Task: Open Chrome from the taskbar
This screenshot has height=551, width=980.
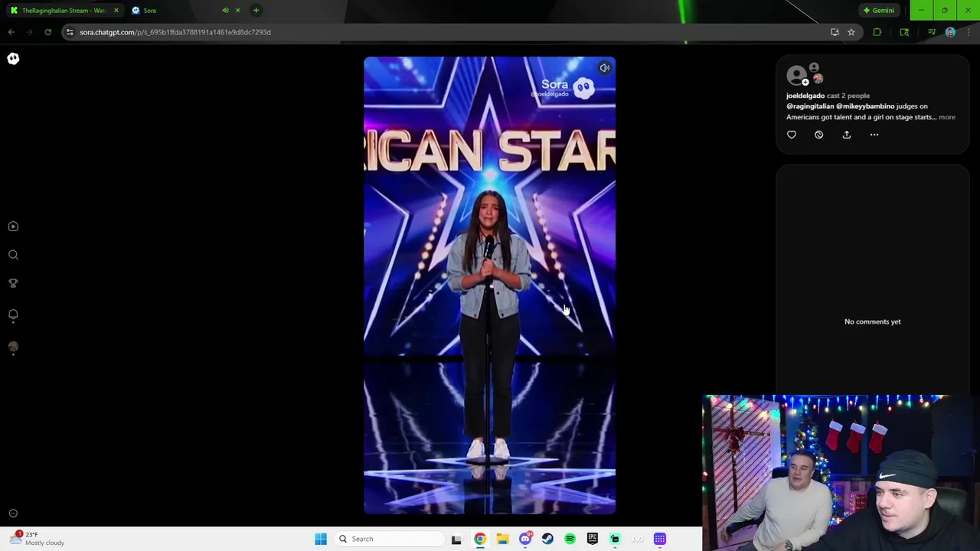Action: (x=479, y=539)
